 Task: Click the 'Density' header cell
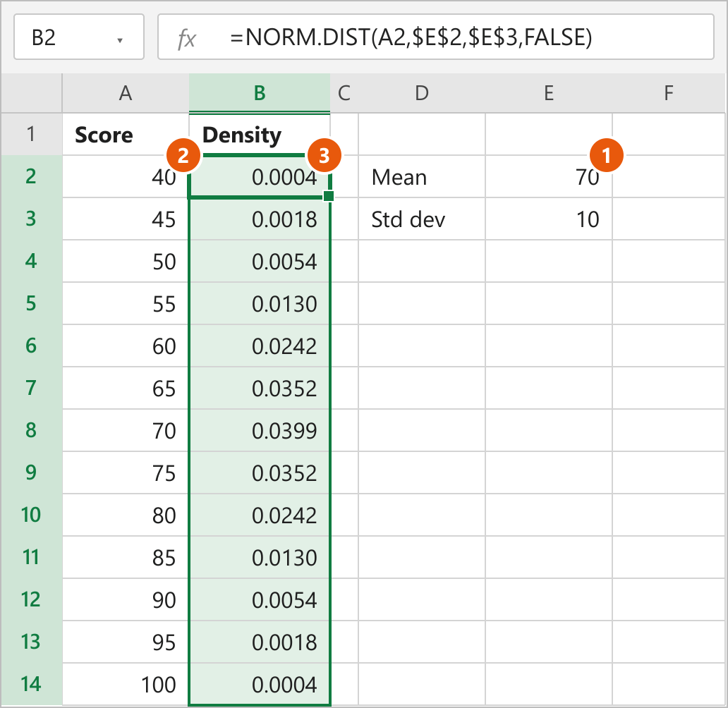pyautogui.click(x=260, y=134)
